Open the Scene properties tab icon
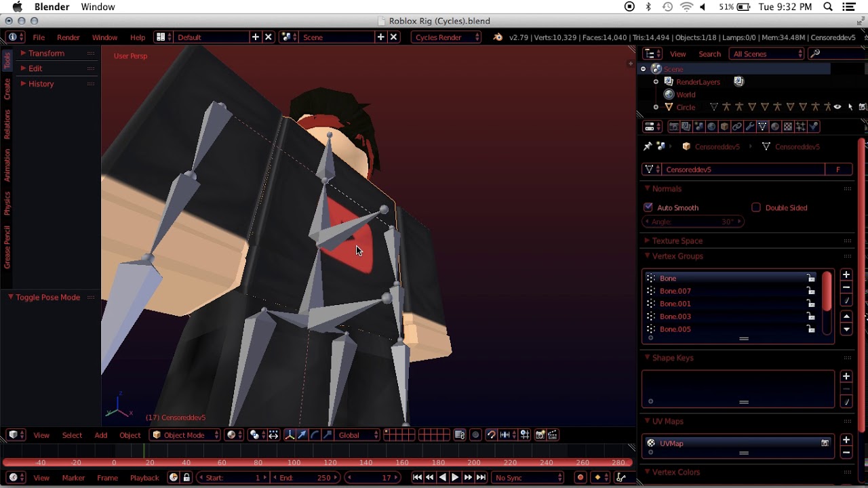The height and width of the screenshot is (488, 868). (x=698, y=127)
